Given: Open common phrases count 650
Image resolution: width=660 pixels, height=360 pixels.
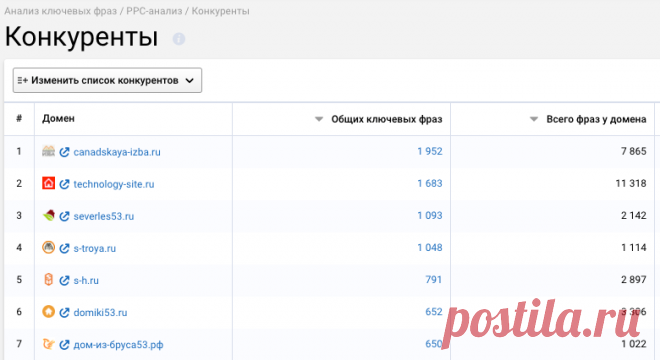Looking at the screenshot, I should tap(434, 344).
